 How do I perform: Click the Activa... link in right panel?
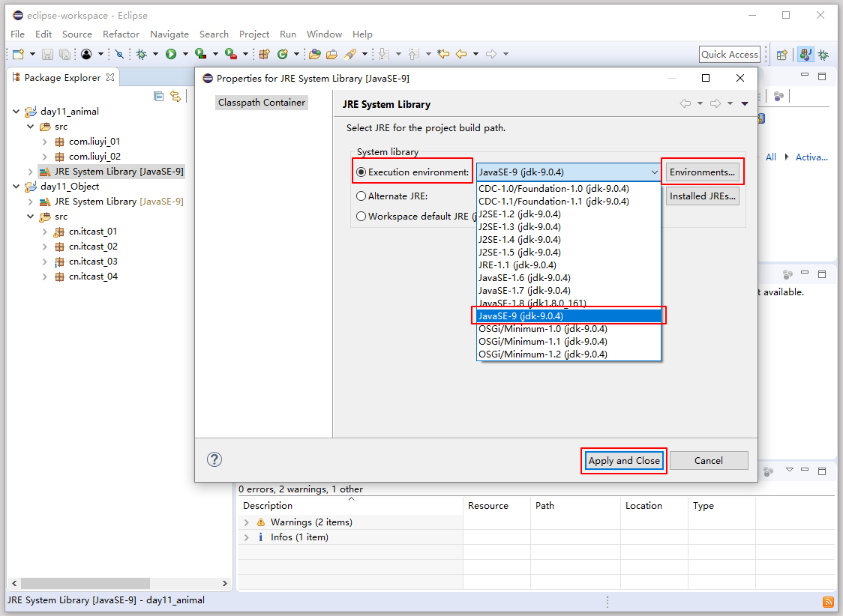click(811, 157)
